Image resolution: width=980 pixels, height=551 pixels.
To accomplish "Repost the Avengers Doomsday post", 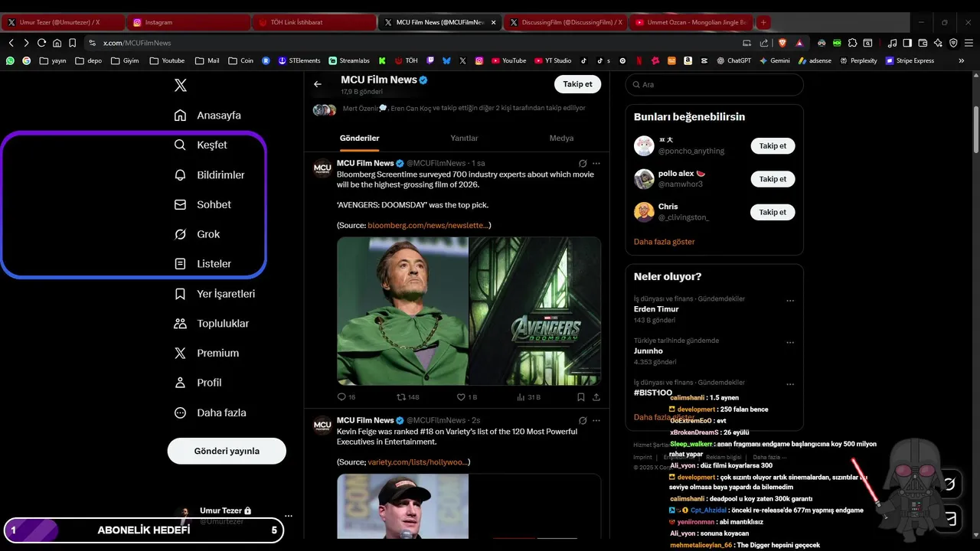I will 407,397.
